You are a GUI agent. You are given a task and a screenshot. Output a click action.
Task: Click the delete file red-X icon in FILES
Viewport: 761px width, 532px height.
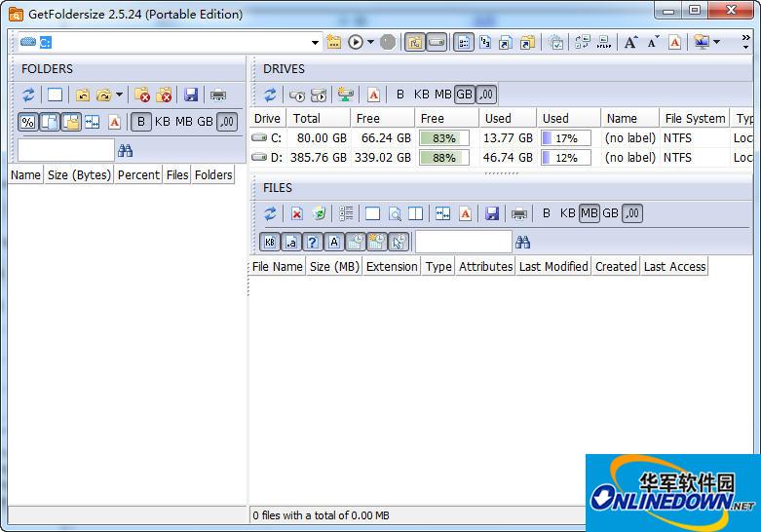pos(297,213)
